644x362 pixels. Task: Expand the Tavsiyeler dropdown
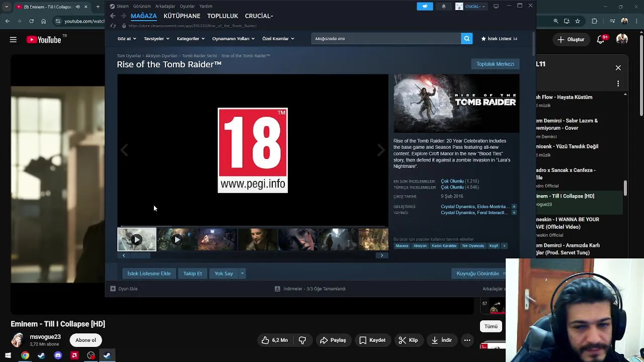pos(156,39)
